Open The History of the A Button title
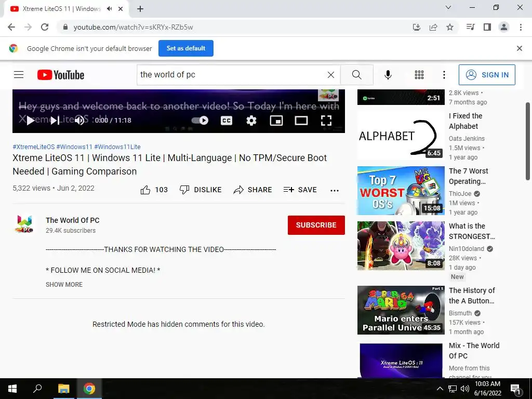Image resolution: width=532 pixels, height=399 pixels. click(x=472, y=296)
